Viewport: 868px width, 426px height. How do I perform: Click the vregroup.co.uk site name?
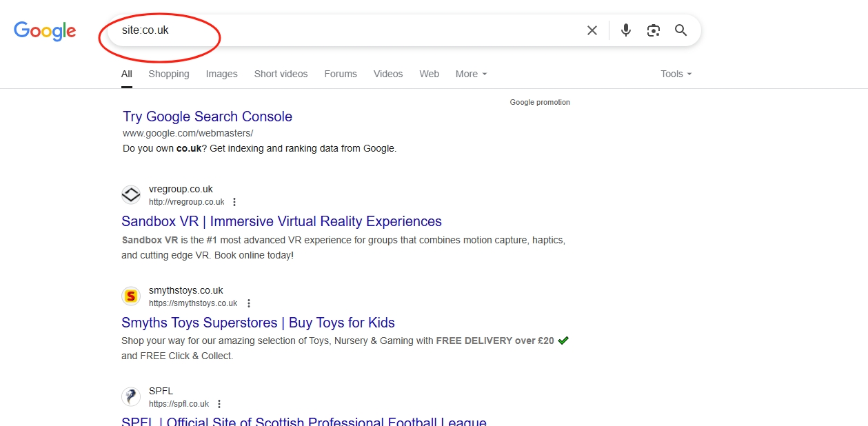coord(181,189)
